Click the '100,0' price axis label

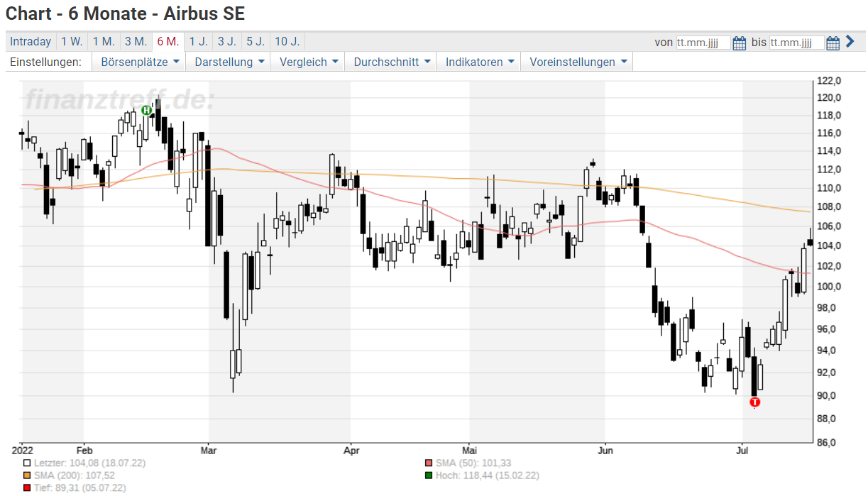(x=829, y=286)
